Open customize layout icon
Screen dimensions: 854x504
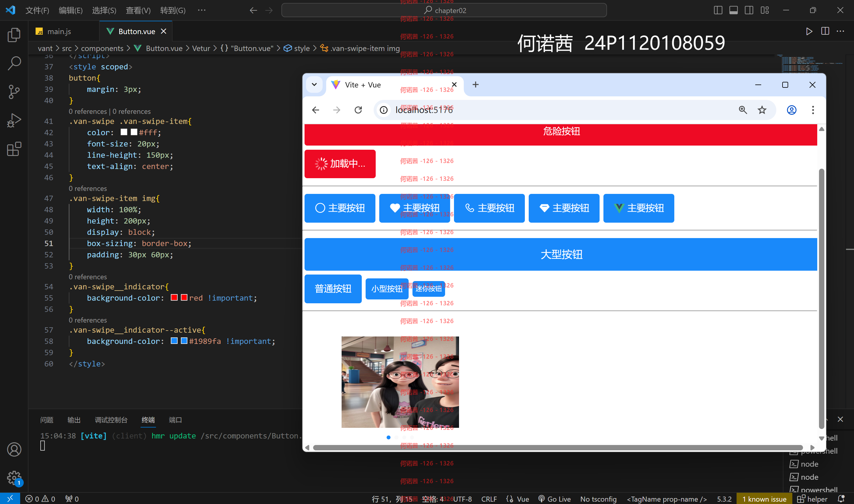765,10
